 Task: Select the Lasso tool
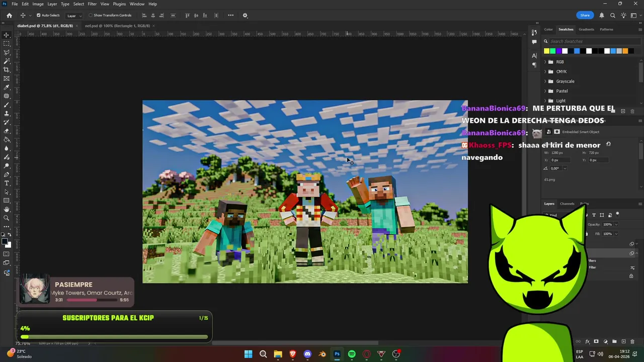click(7, 52)
